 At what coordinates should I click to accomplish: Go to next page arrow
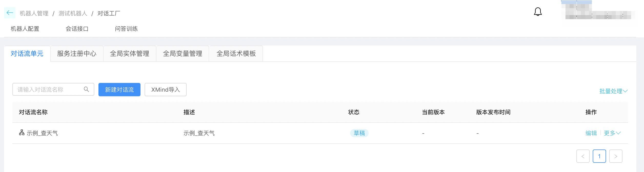[616, 156]
